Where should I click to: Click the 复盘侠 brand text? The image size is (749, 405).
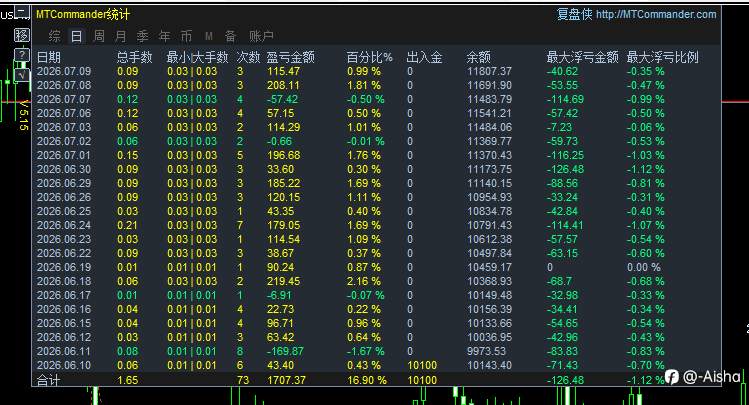[575, 14]
